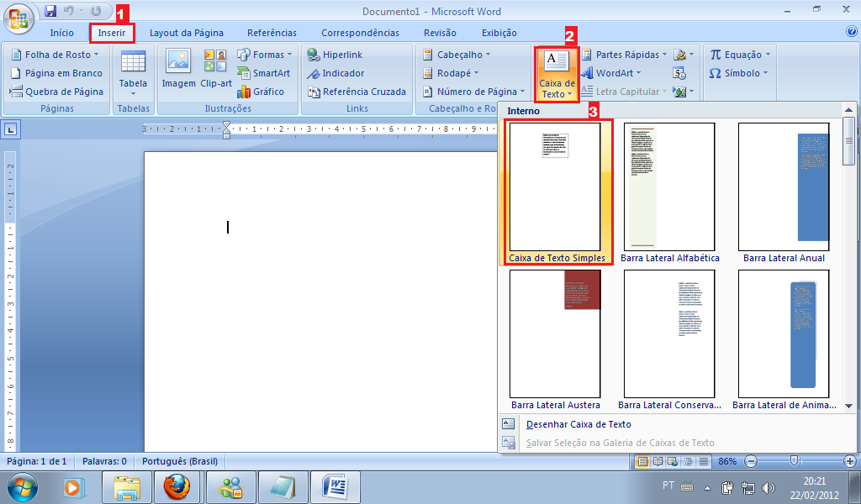Open the Layout da Página tab
The image size is (861, 504).
187,33
